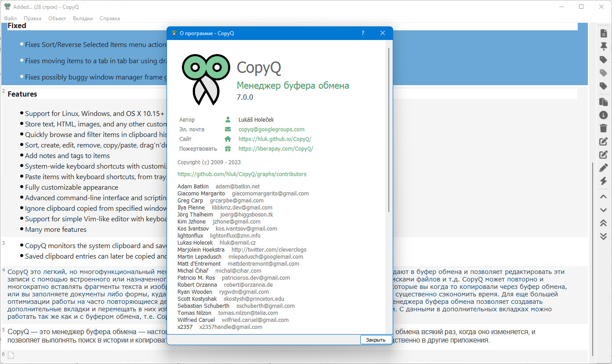Click the person icon beside the author name
Viewport: 612px width, 364px height.
(x=228, y=119)
